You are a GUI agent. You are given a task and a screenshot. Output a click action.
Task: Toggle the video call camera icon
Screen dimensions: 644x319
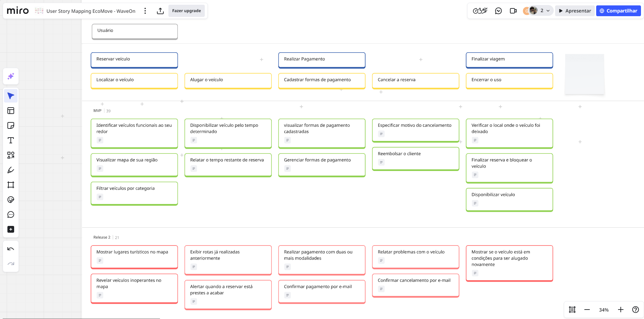point(513,11)
